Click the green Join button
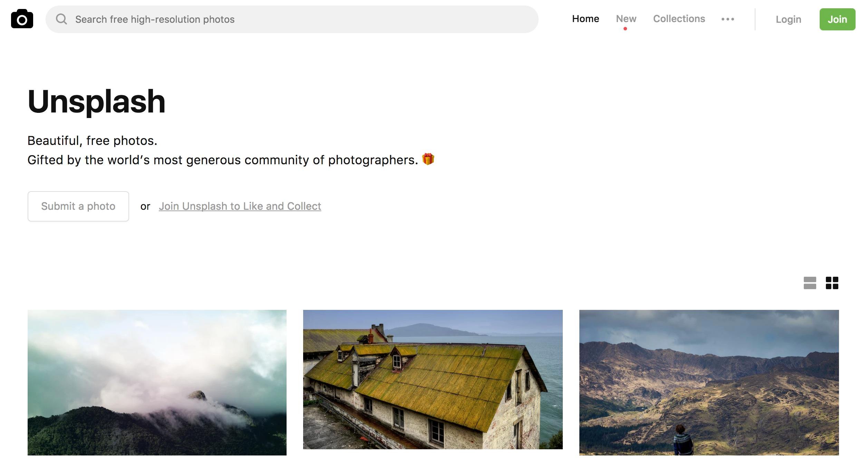This screenshot has width=868, height=461. 837,19
